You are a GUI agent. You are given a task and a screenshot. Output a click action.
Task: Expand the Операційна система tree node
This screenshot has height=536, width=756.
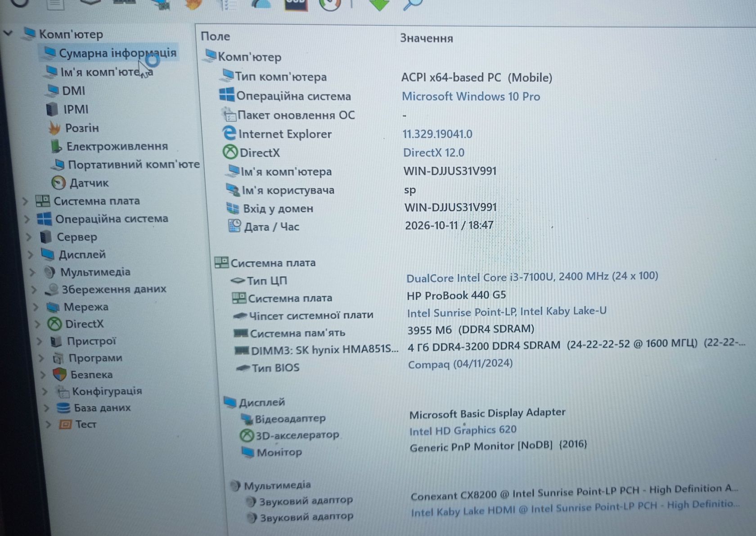click(x=27, y=219)
